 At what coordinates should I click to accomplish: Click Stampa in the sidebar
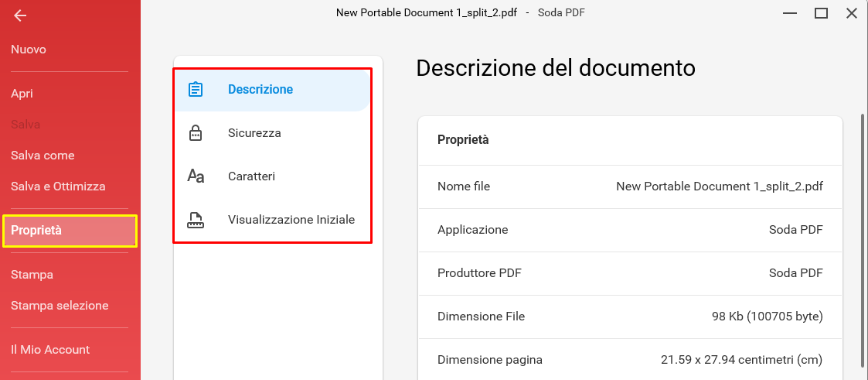click(32, 275)
